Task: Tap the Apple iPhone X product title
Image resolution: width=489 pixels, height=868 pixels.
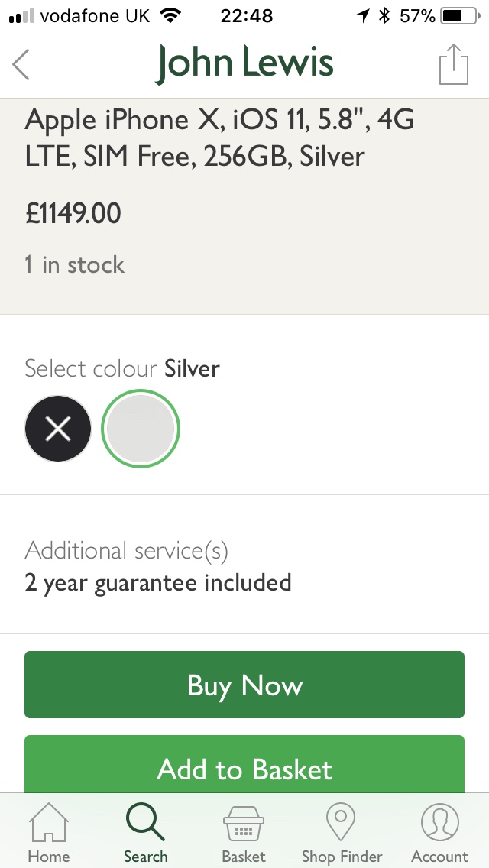Action: click(x=220, y=138)
